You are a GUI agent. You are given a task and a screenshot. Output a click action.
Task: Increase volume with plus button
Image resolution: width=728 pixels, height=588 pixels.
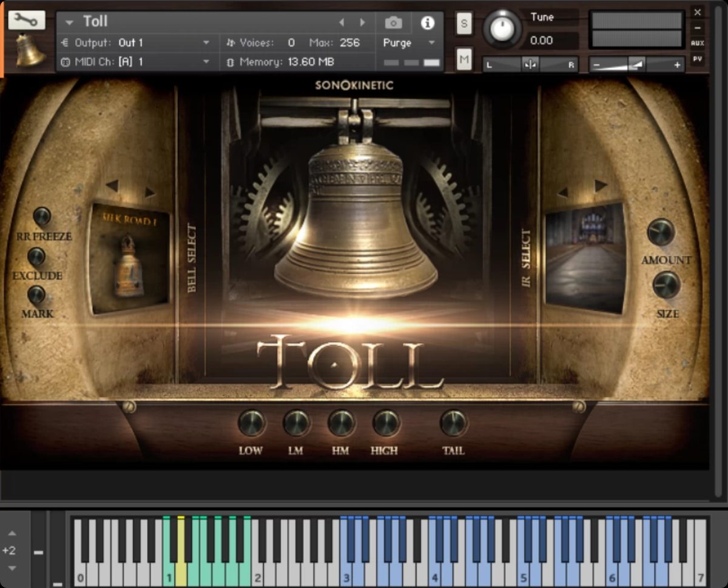[x=677, y=65]
